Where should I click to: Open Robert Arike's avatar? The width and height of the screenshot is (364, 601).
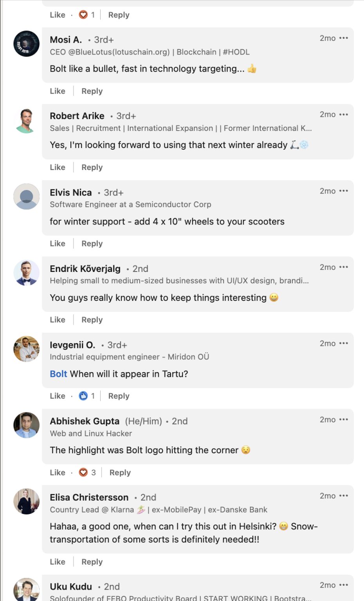[27, 121]
